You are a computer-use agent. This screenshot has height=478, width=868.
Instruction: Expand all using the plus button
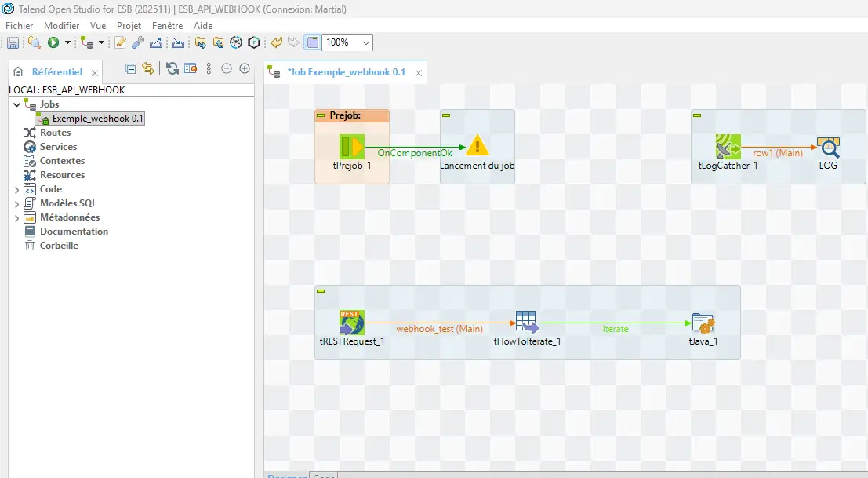(244, 68)
